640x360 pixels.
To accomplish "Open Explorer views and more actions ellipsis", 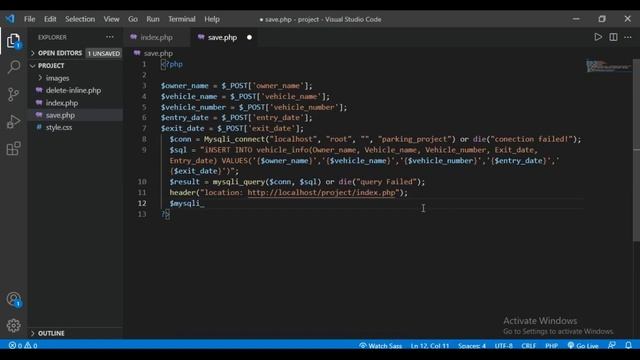I will pos(110,37).
